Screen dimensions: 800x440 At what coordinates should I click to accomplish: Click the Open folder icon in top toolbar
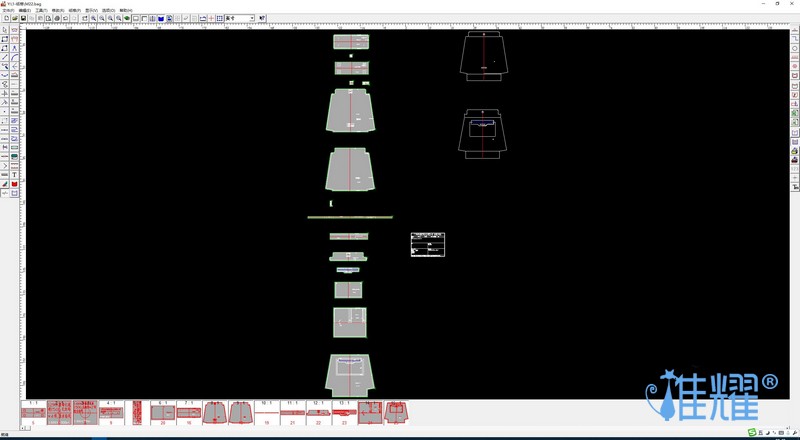[14, 18]
